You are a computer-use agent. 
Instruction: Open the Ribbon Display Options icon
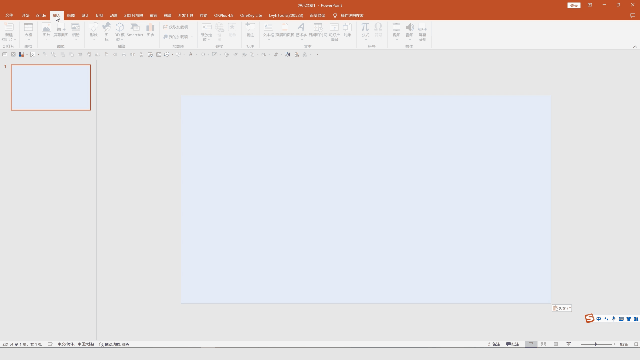tap(590, 5)
